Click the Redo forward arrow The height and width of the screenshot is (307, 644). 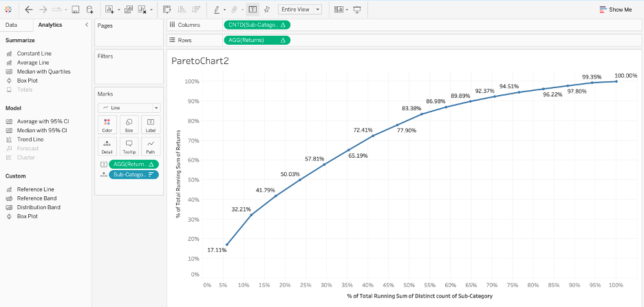[x=43, y=10]
